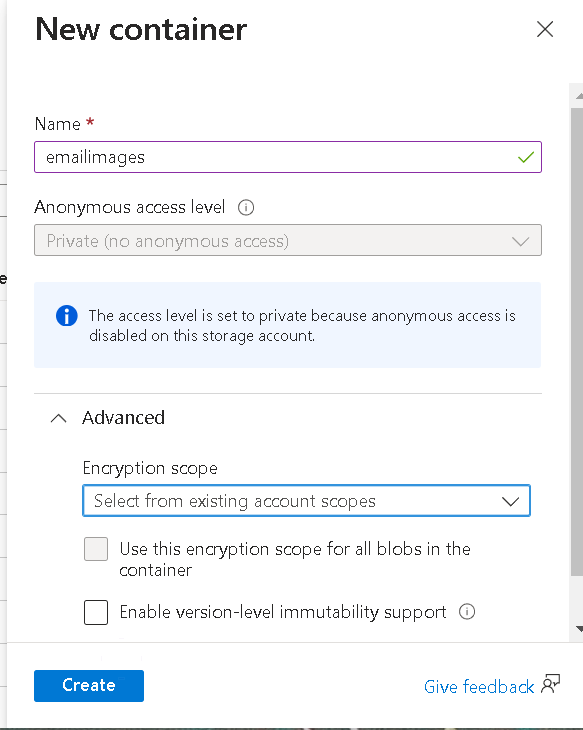Click the Create button

89,686
